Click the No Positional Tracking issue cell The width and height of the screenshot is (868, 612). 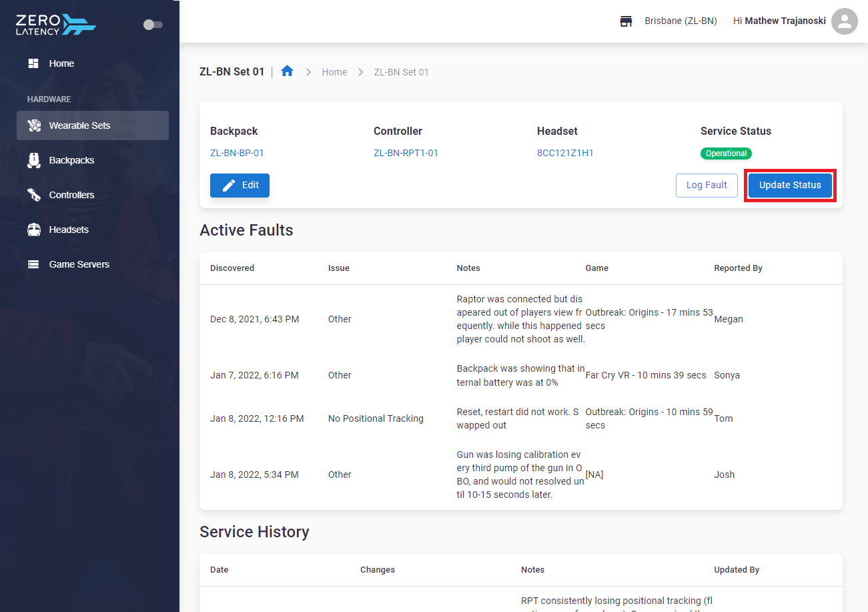tap(376, 418)
